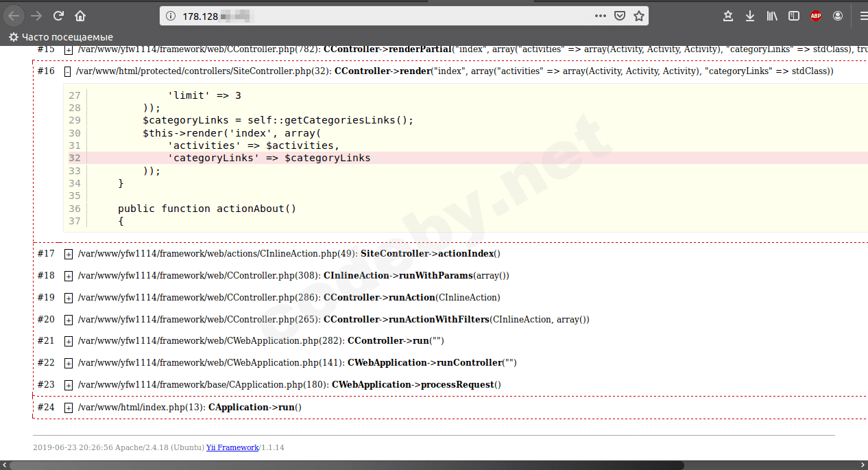Click code line 31 'activities' => $activities
Screen dimensions: 868x470
[254, 145]
